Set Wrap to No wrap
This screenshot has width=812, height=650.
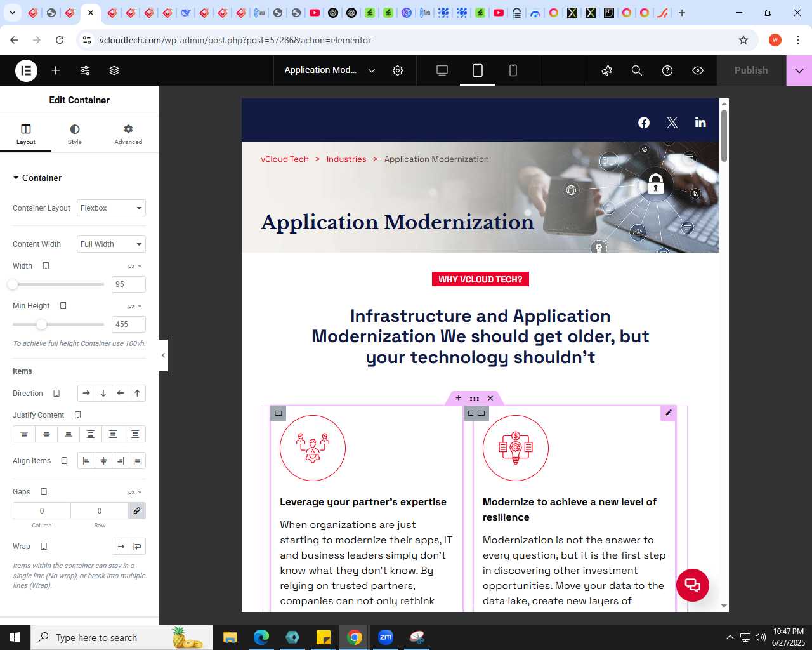tap(121, 547)
